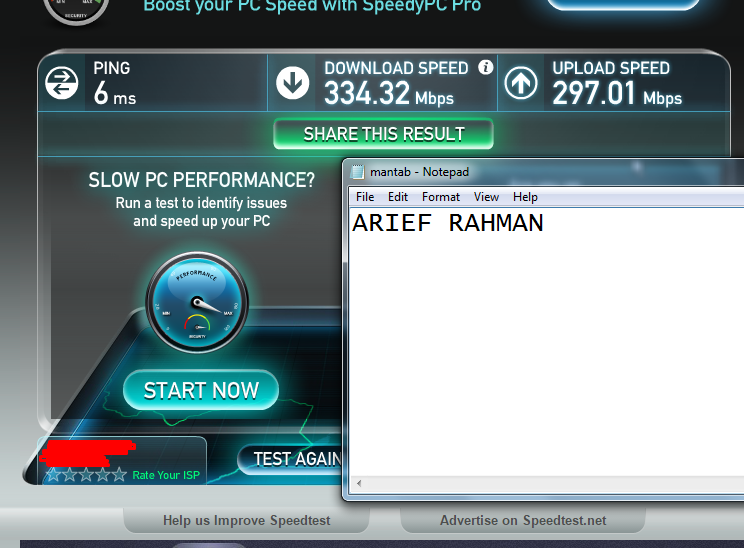The width and height of the screenshot is (744, 548).
Task: Click in the Notepad text area
Action: pos(547,342)
